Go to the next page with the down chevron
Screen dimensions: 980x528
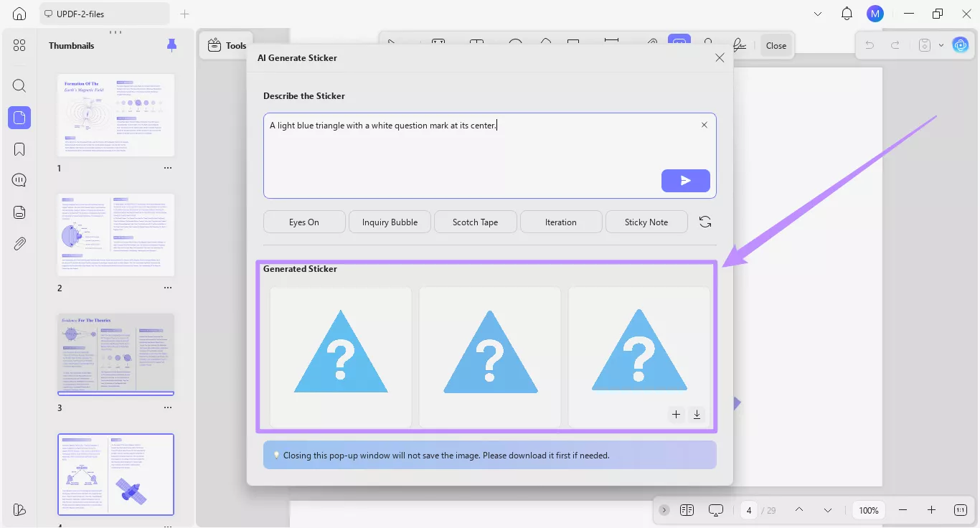coord(827,510)
